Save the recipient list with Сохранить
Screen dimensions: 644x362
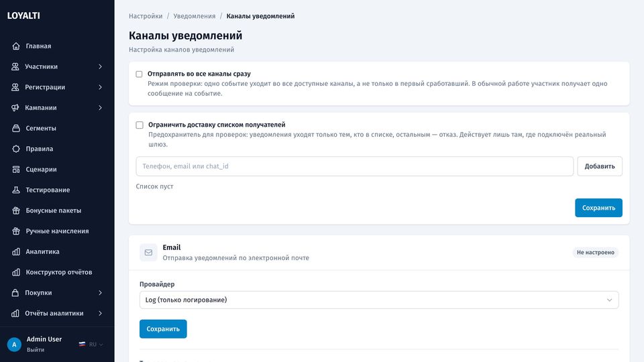click(x=598, y=208)
